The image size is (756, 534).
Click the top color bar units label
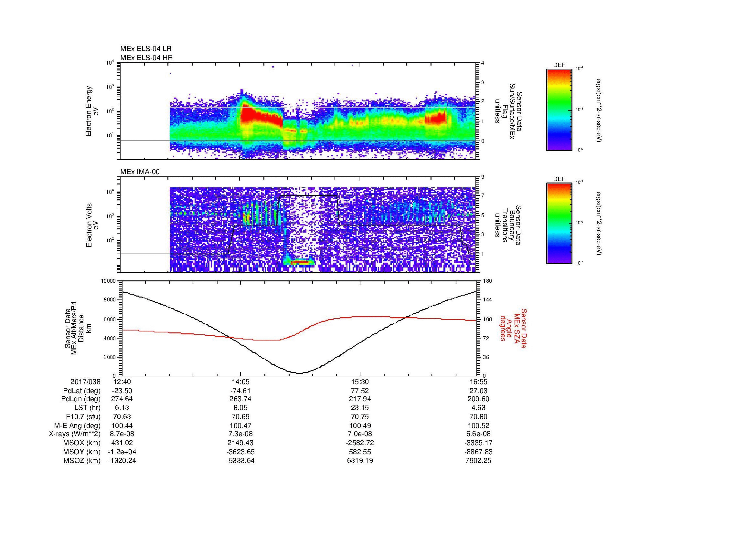pyautogui.click(x=599, y=110)
